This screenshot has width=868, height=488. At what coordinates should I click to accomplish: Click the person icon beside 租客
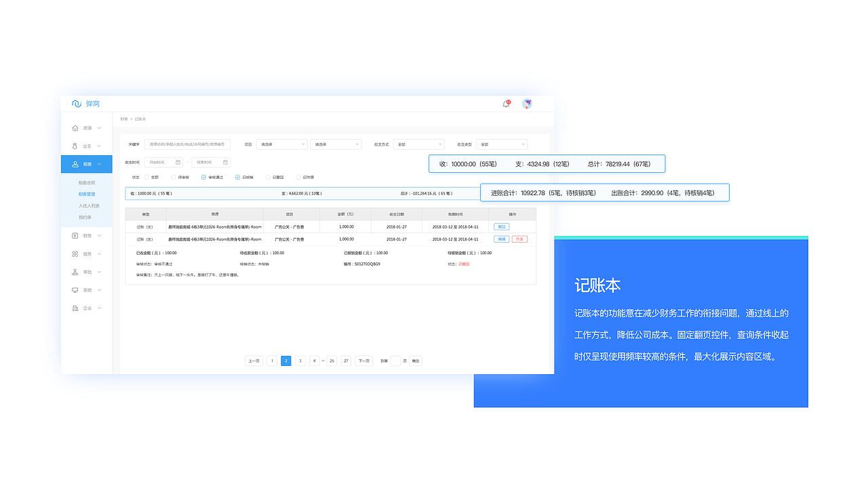(75, 164)
